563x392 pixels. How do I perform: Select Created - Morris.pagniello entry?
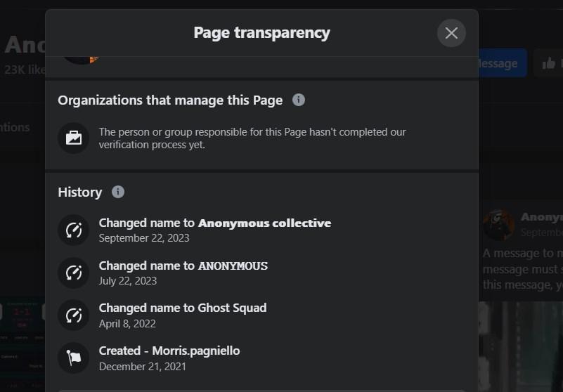click(x=169, y=358)
